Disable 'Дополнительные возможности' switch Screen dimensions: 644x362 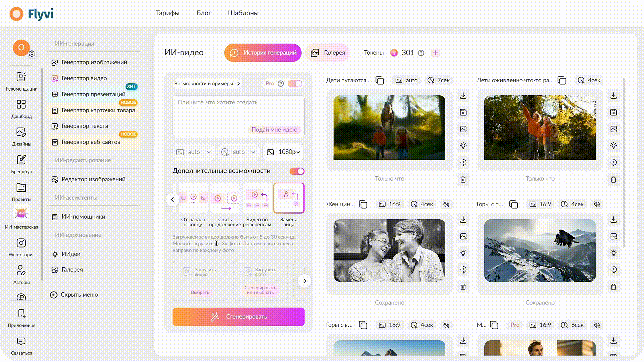coord(297,171)
